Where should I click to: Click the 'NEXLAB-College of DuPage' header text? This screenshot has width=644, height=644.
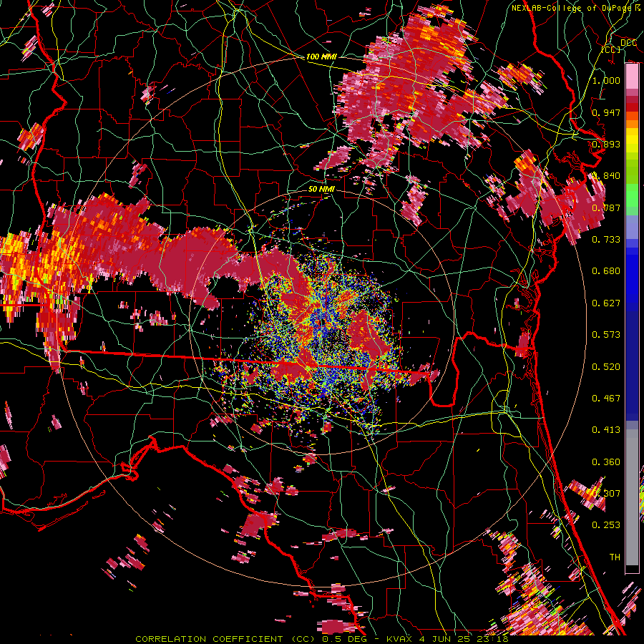tap(572, 8)
